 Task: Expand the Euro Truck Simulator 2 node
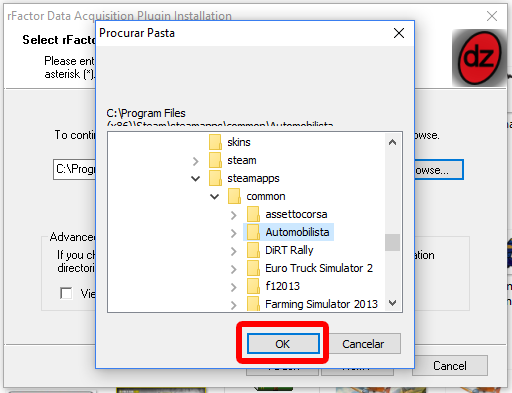click(234, 269)
